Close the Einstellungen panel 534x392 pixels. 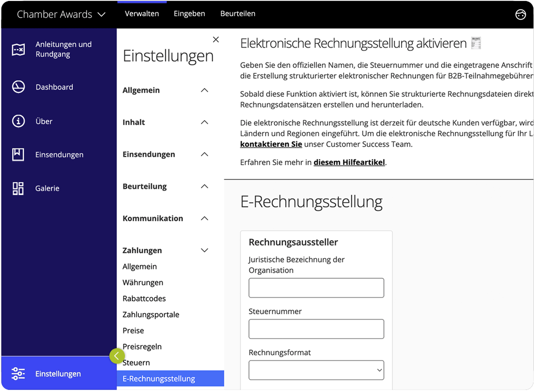(215, 39)
